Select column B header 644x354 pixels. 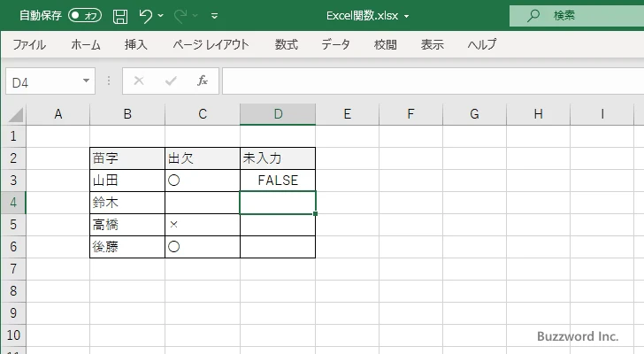click(x=127, y=114)
